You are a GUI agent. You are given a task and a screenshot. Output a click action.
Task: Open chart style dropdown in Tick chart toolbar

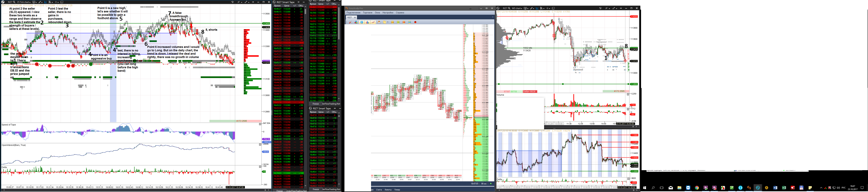pyautogui.click(x=51, y=2)
